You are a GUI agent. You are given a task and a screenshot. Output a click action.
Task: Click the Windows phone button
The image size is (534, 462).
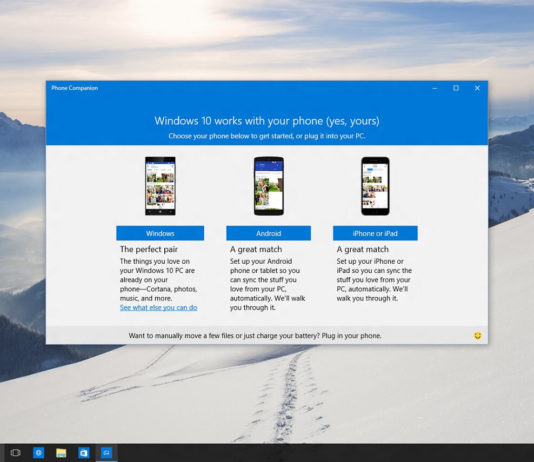(160, 233)
